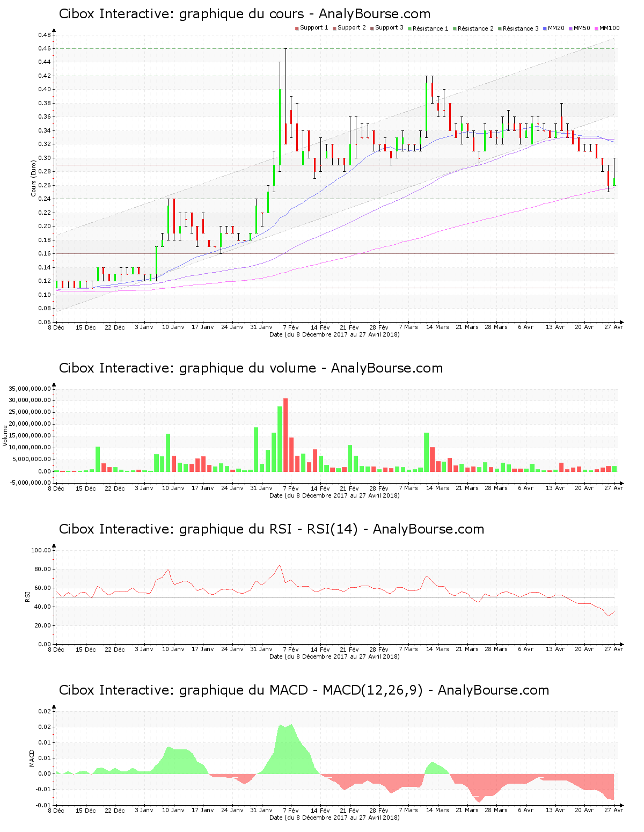Click '7 Fév' date under the price chart
Image resolution: width=644 pixels, height=832 pixels.
[x=291, y=327]
